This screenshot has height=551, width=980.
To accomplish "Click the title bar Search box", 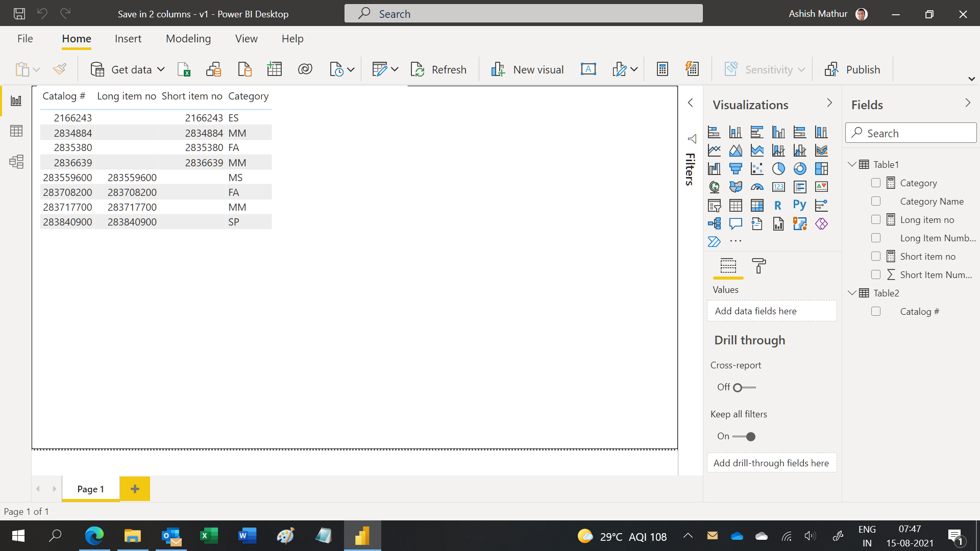I will click(x=523, y=14).
